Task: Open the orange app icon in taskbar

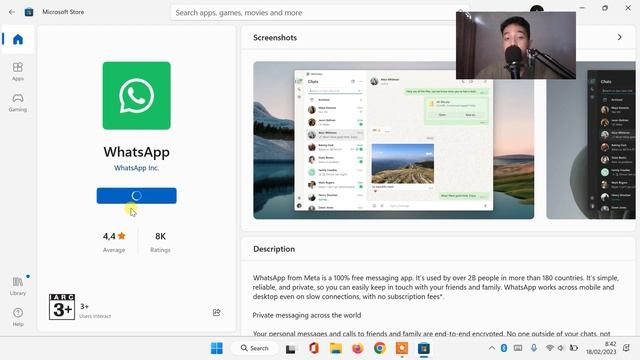Action: coord(402,348)
